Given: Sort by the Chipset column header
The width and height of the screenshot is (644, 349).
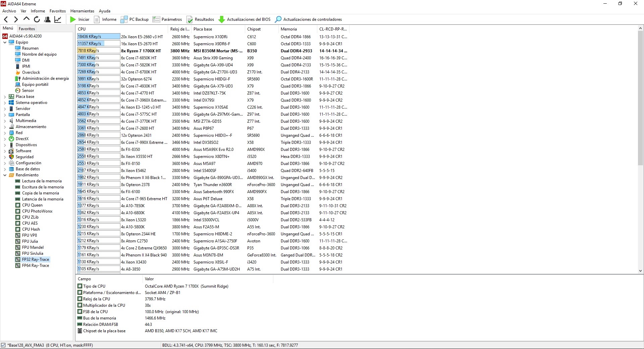Looking at the screenshot, I should (x=262, y=29).
